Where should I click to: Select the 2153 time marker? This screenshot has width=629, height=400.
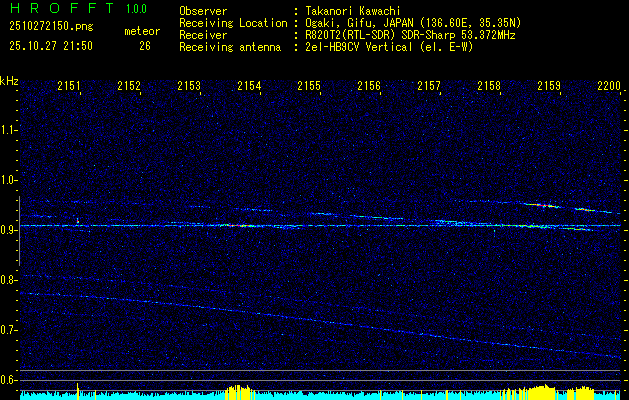[x=189, y=87]
